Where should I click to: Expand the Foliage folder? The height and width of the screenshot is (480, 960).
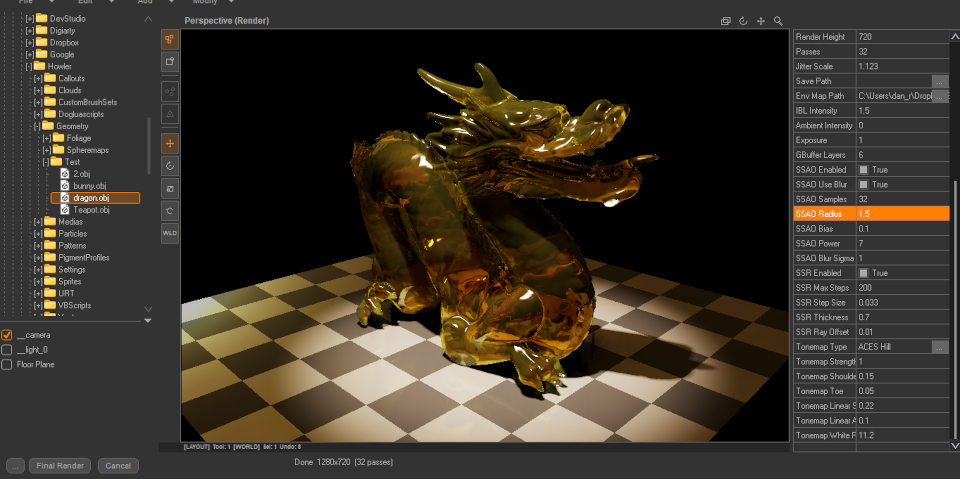coord(47,138)
